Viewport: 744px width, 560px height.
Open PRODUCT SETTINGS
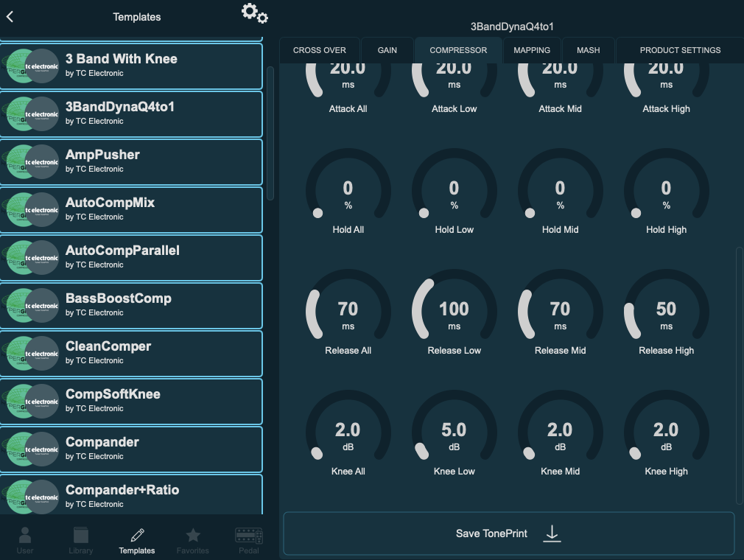679,50
